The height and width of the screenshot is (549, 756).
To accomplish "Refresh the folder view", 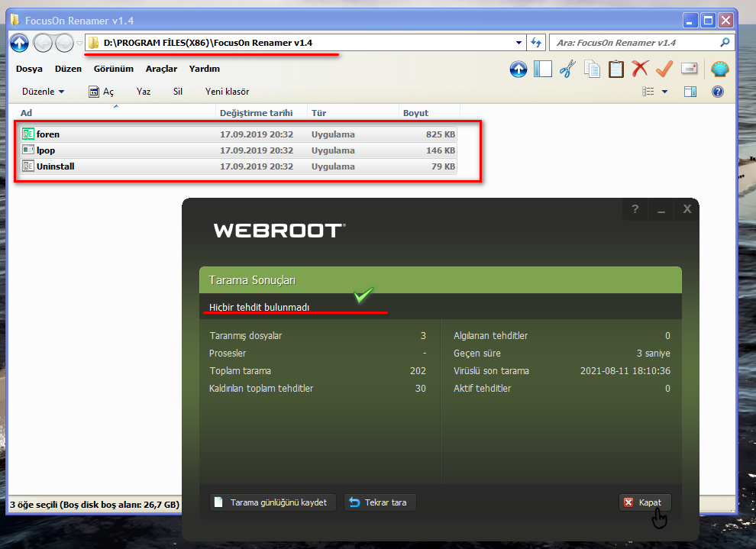I will click(536, 43).
